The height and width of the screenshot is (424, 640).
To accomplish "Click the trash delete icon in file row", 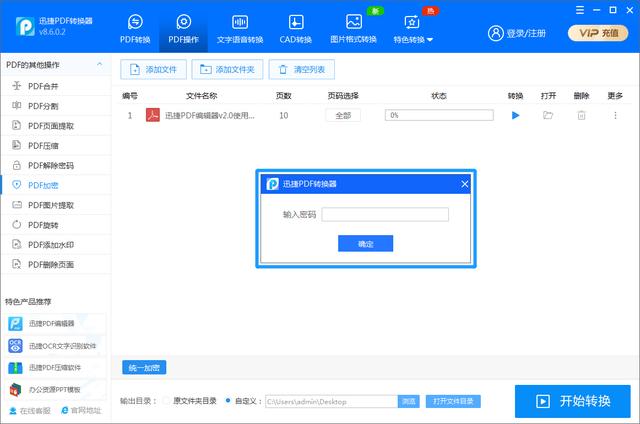I will tap(581, 116).
